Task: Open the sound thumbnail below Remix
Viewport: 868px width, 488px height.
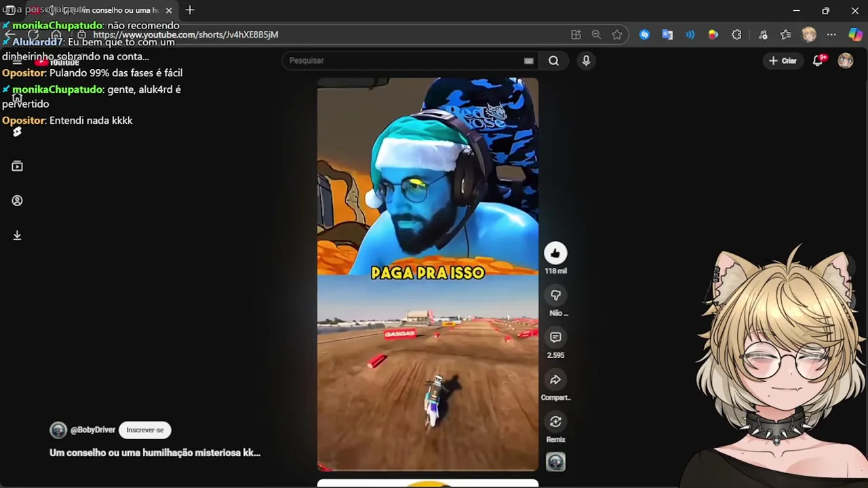Action: click(x=555, y=462)
